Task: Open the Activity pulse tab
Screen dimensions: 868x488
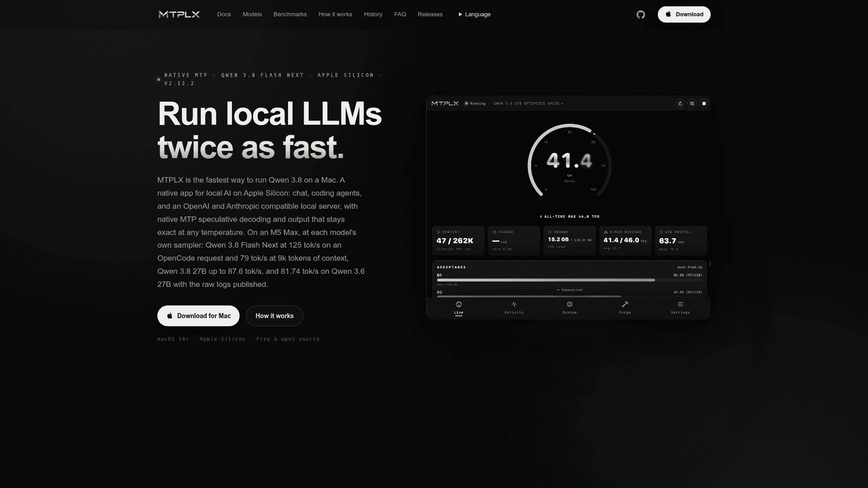Action: point(514,308)
